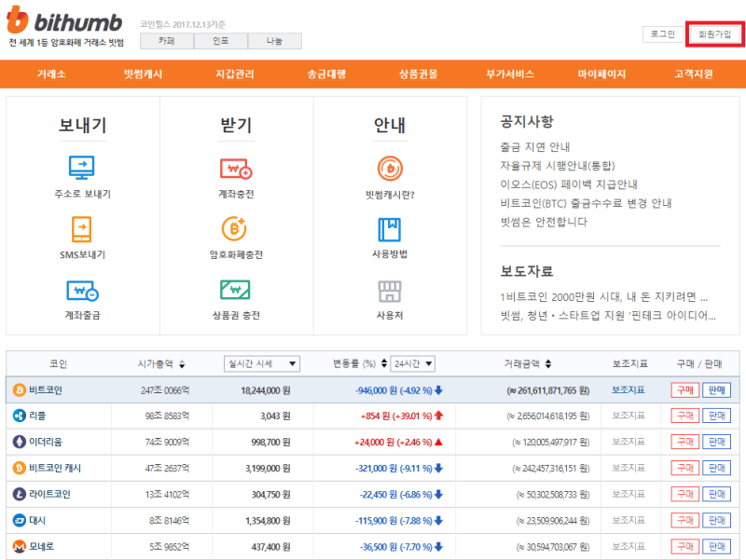Open the 거래소 menu

[51, 75]
